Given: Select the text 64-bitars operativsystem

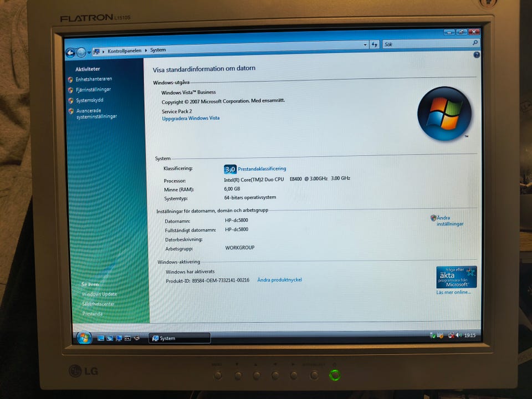Looking at the screenshot, I should coord(250,197).
